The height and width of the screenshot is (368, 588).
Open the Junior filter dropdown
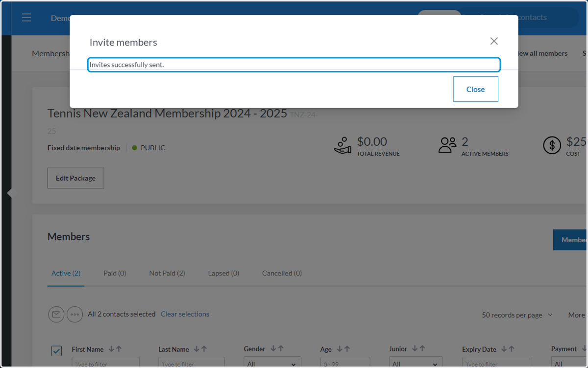coord(416,363)
